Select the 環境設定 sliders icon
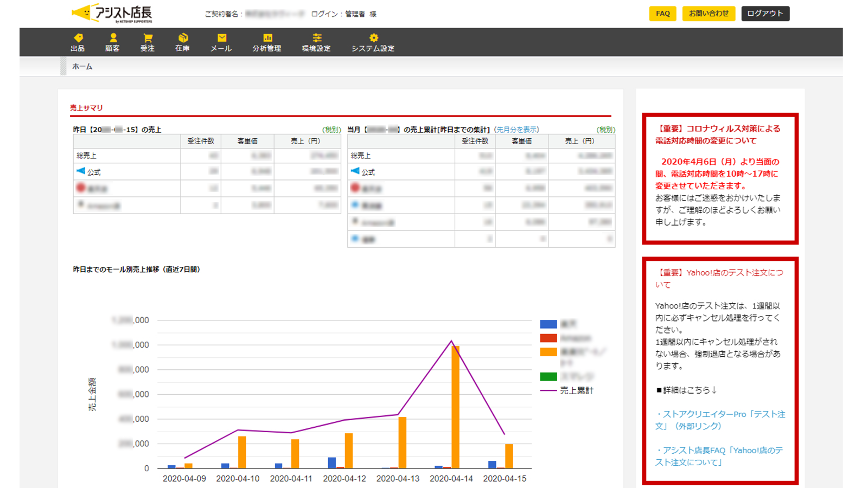This screenshot has height=488, width=868. click(x=317, y=38)
